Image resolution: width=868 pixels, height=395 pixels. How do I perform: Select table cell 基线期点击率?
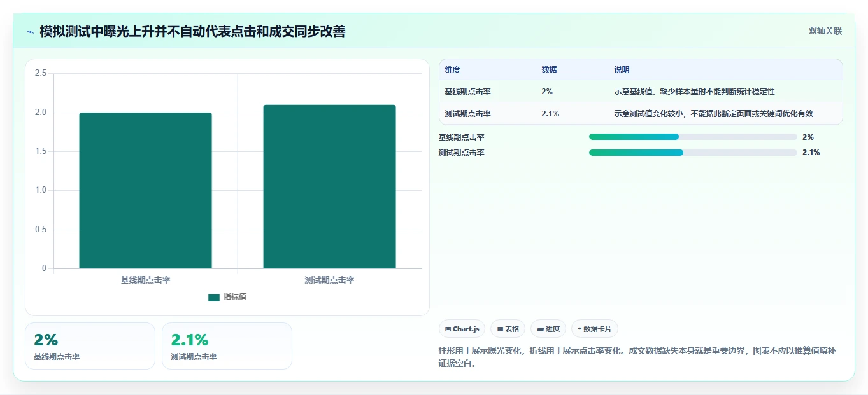click(x=468, y=92)
